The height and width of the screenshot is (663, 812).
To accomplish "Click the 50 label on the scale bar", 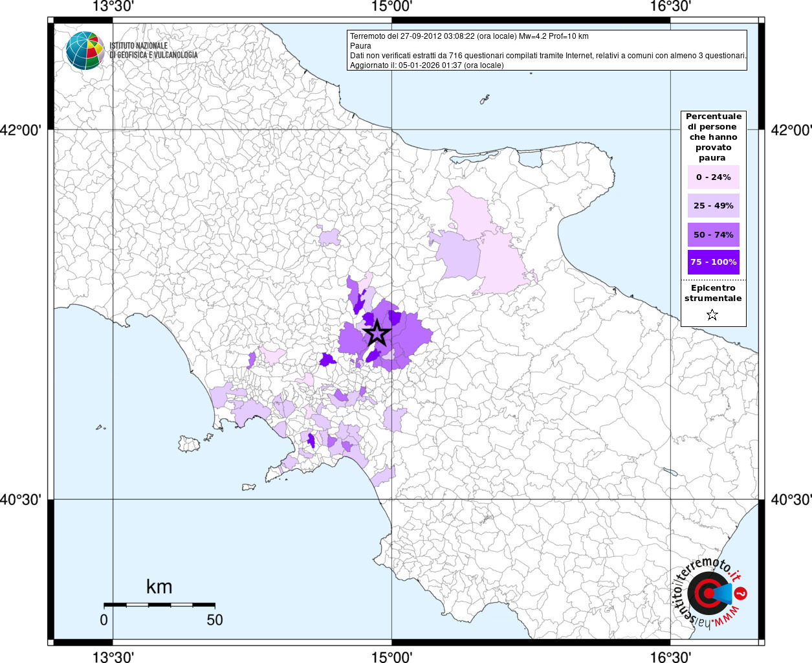I will pyautogui.click(x=215, y=620).
